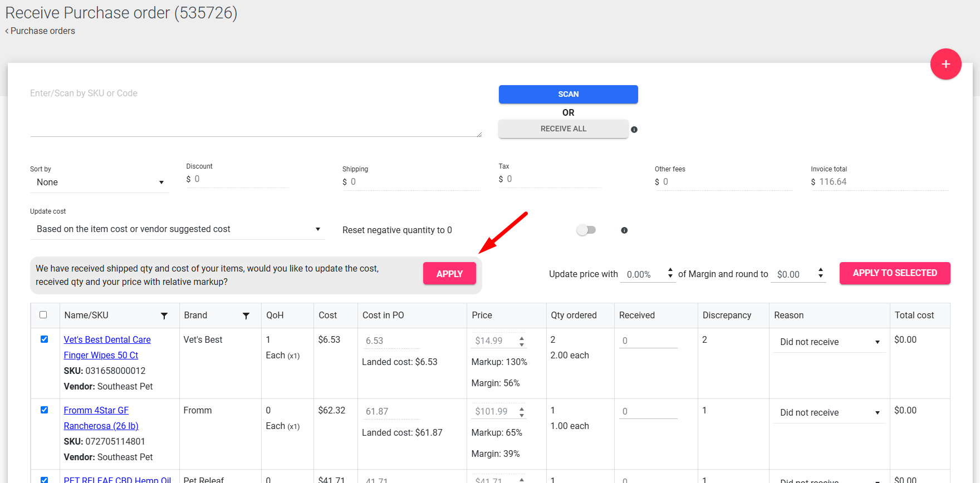980x483 pixels.
Task: Uncheck the Pet Releaf CBD Hemp Oil row
Action: [45, 480]
